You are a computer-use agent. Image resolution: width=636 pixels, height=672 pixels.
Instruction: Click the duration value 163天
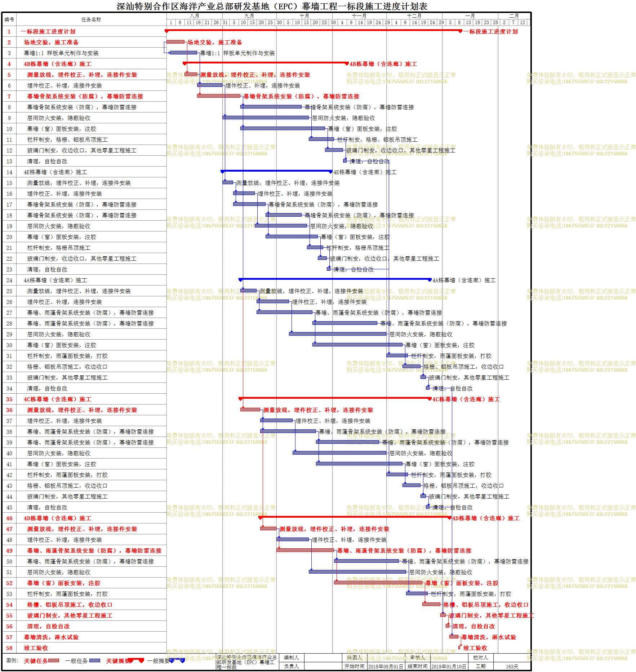512,667
